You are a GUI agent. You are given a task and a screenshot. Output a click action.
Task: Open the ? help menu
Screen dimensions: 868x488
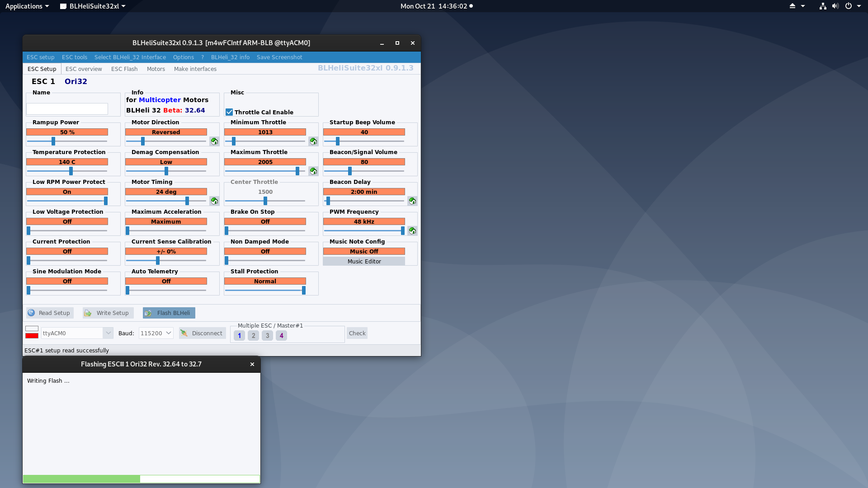[203, 57]
